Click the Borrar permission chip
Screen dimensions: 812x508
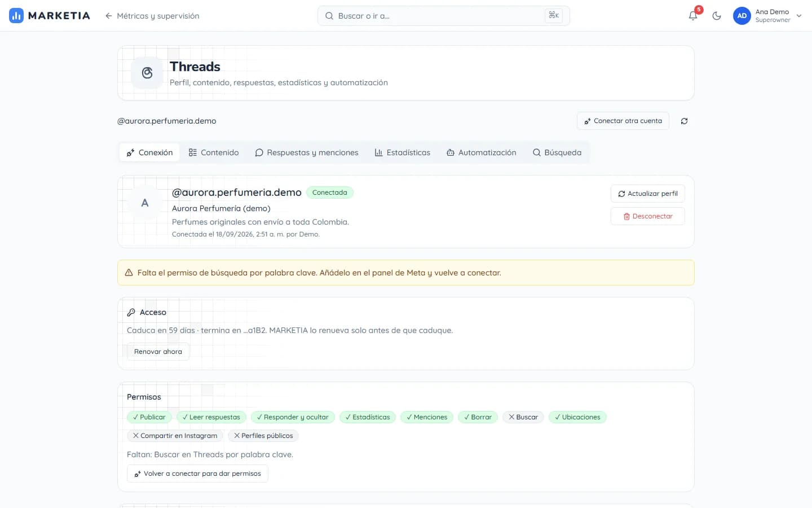(478, 417)
